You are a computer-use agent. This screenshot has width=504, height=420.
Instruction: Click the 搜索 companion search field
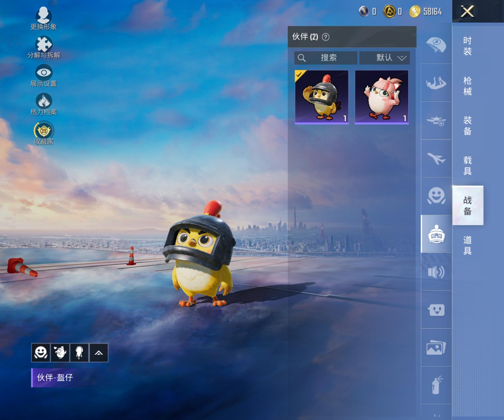click(326, 58)
